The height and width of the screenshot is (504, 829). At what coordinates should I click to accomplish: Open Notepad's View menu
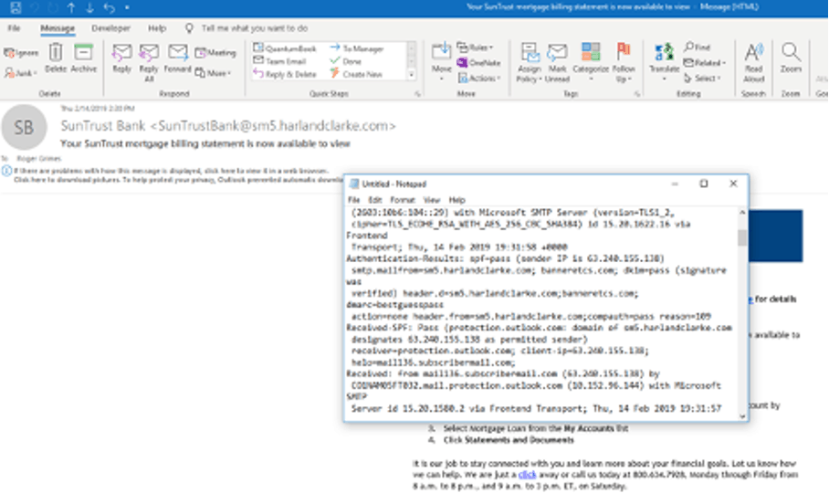click(432, 200)
